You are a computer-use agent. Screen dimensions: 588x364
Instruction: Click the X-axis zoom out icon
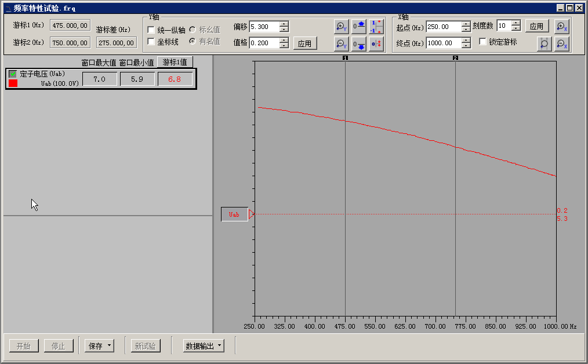(561, 44)
